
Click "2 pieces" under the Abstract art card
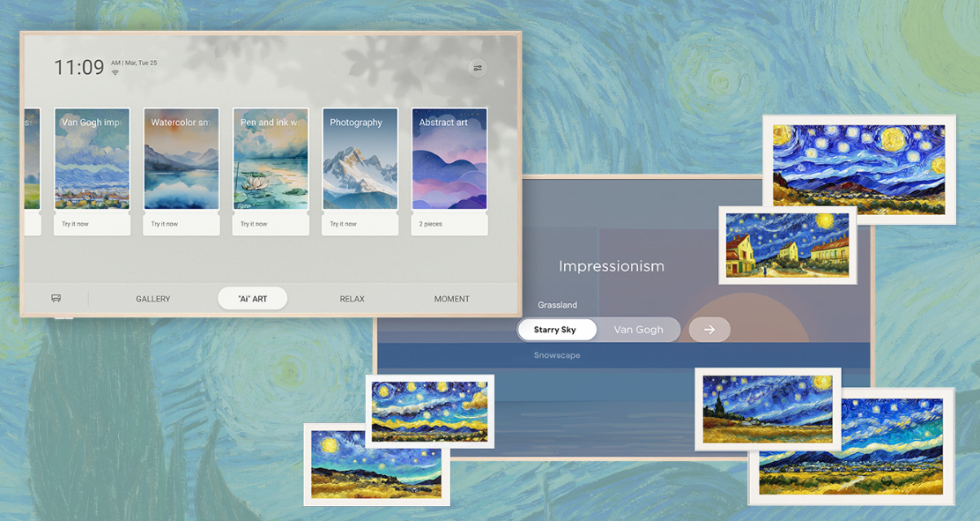click(x=431, y=224)
